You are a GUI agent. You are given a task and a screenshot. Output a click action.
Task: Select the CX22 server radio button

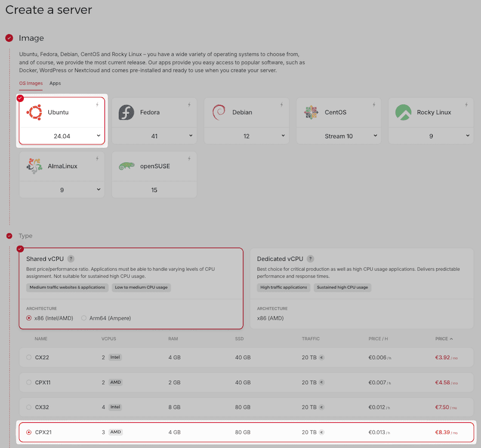coord(29,357)
